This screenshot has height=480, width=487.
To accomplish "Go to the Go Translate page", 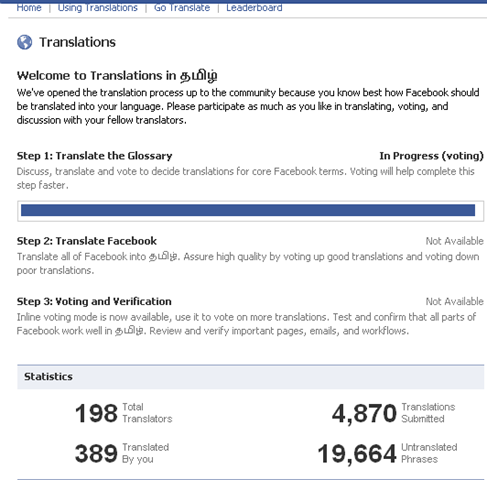I will pos(182,7).
